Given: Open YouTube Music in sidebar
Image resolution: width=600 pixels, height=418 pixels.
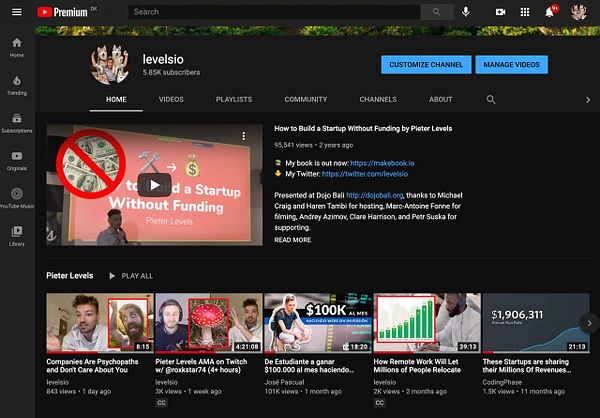Looking at the screenshot, I should click(x=17, y=198).
